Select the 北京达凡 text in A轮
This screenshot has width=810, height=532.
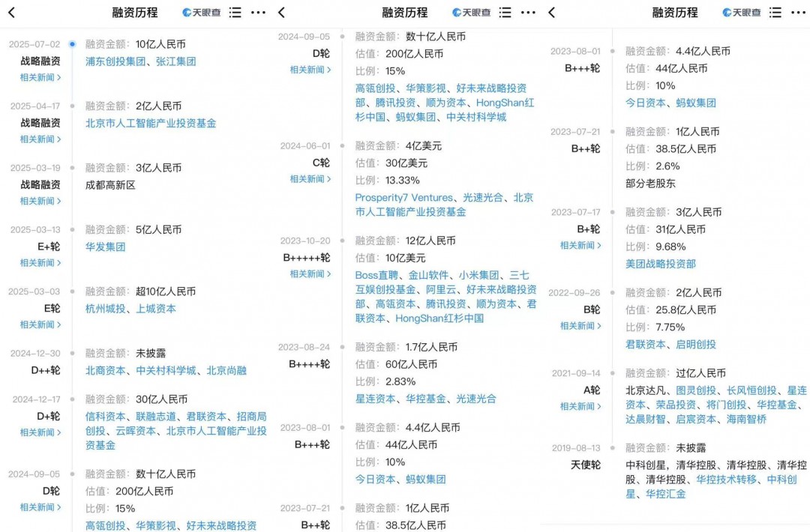[x=645, y=390]
